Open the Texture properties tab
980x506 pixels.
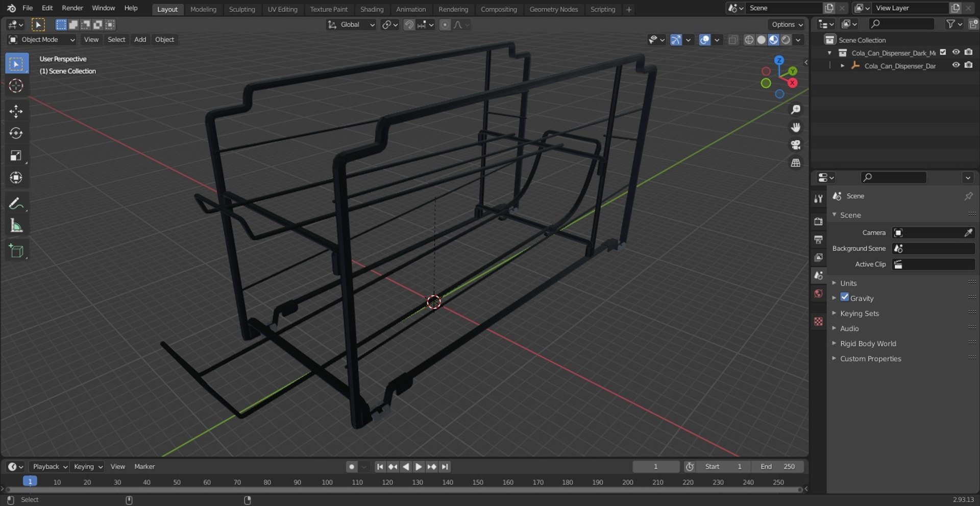pos(819,321)
